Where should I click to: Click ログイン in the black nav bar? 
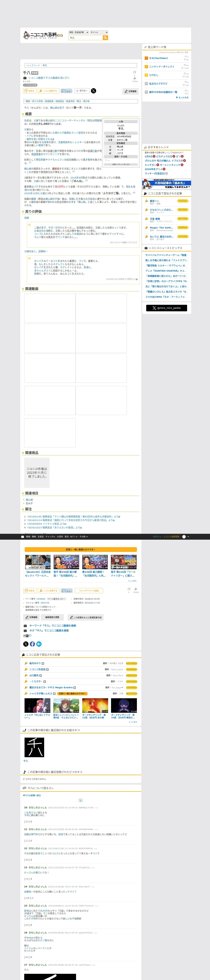pyautogui.click(x=157, y=537)
